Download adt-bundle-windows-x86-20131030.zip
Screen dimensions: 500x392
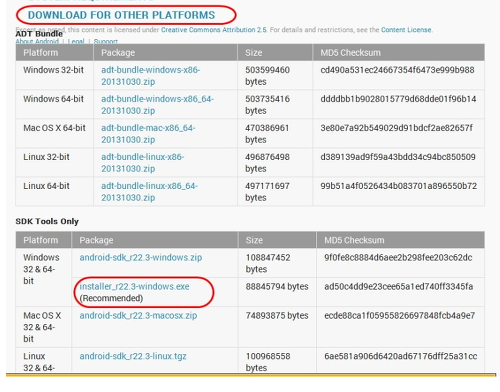click(x=150, y=76)
